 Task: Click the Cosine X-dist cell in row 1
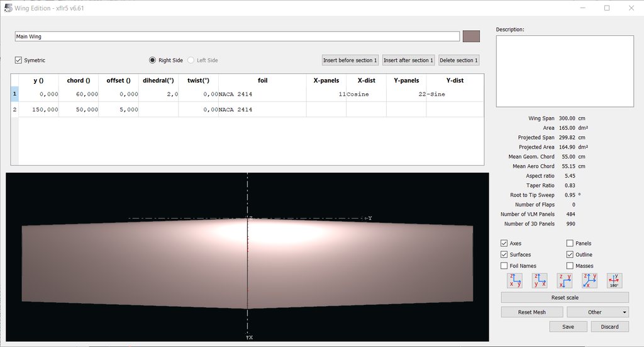click(366, 94)
